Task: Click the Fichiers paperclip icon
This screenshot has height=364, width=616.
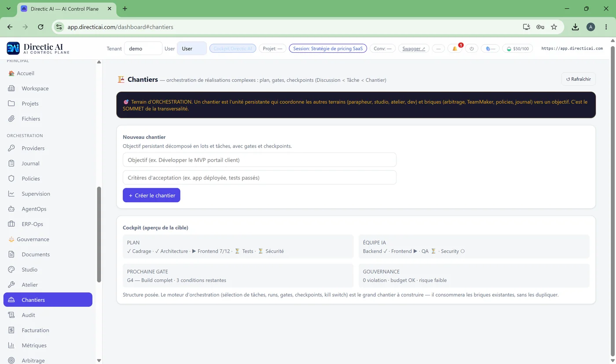Action: coord(12,119)
